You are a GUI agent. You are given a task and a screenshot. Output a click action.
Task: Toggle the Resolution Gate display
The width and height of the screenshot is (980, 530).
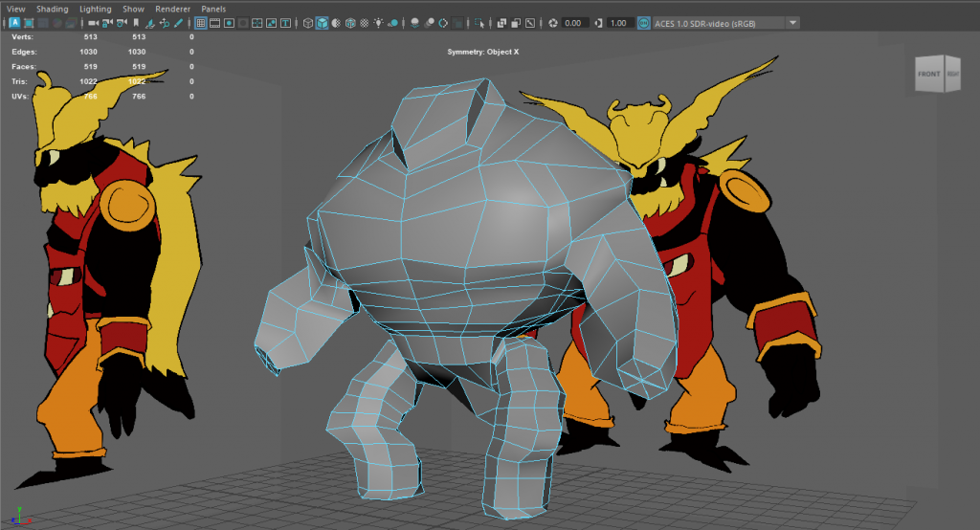(229, 23)
